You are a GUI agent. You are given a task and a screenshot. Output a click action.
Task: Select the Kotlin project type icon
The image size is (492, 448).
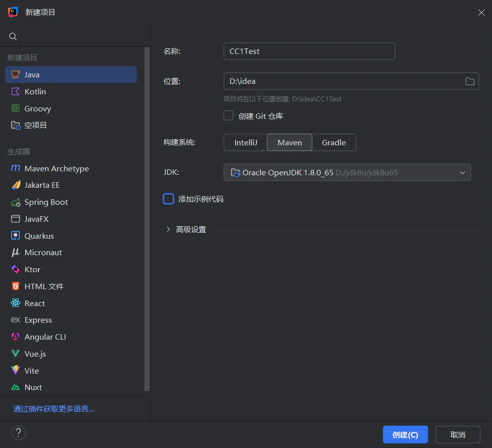[15, 91]
